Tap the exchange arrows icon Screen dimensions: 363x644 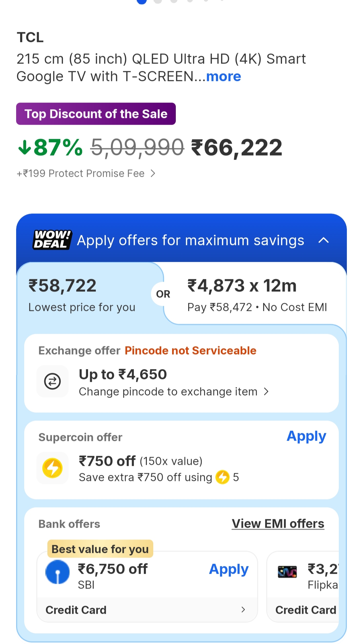[52, 381]
